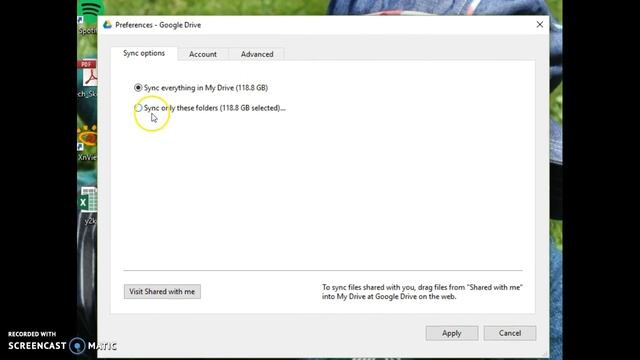Click the 'To sync files shared with you' note
The image size is (640, 360).
tap(422, 292)
